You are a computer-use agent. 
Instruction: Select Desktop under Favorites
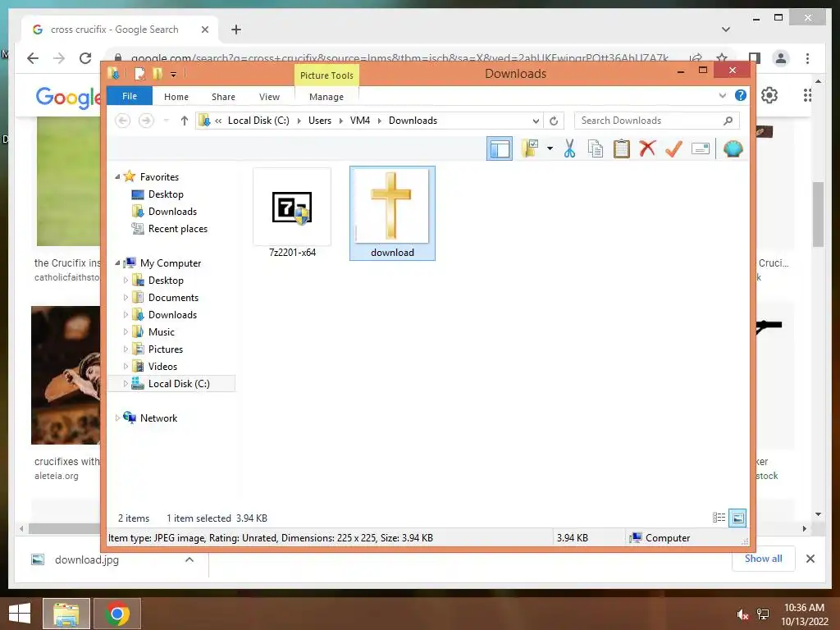166,194
